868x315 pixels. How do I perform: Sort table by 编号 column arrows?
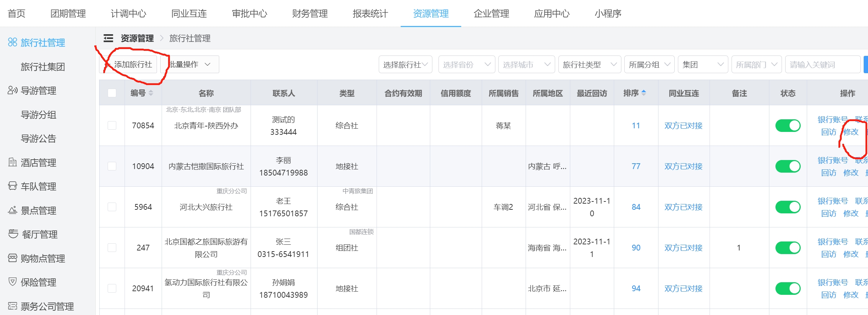coord(151,93)
